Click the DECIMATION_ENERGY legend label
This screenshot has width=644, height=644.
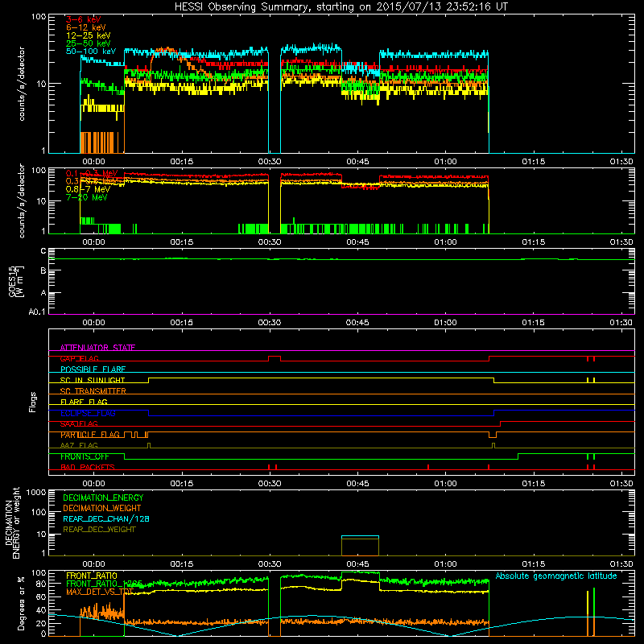(103, 497)
